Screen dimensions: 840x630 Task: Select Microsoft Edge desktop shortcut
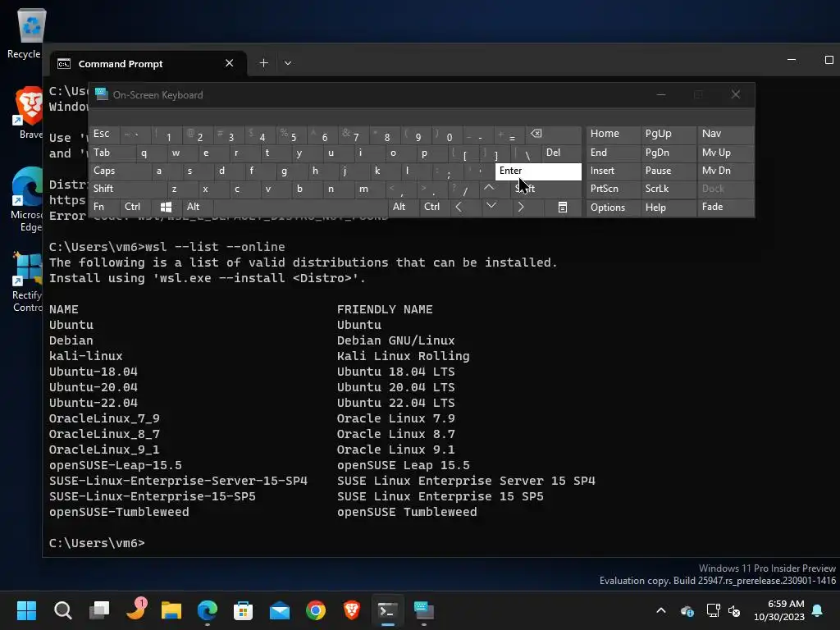pyautogui.click(x=27, y=199)
